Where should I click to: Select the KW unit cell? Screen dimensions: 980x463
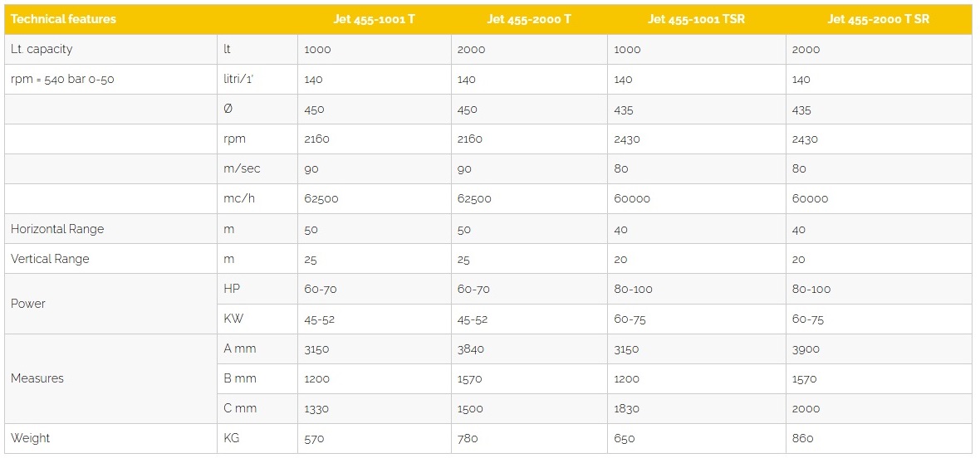pos(233,319)
